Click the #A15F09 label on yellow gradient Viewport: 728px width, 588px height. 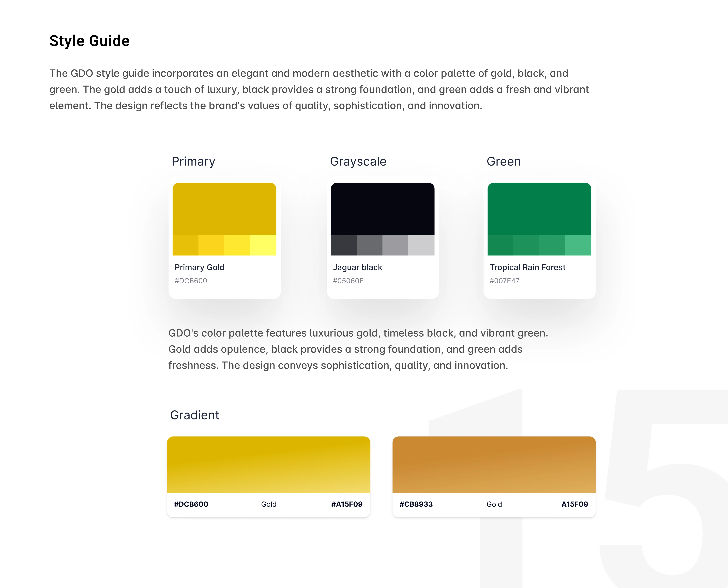(x=347, y=504)
